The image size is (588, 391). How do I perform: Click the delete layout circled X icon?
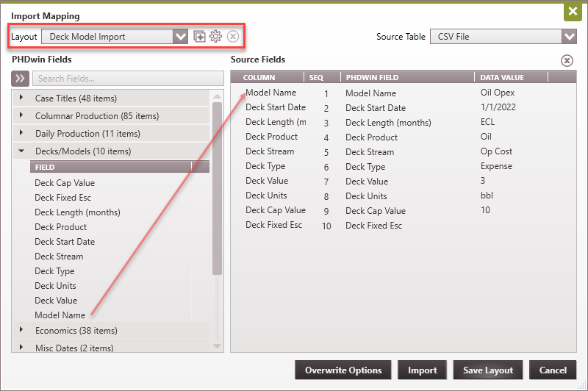point(233,36)
